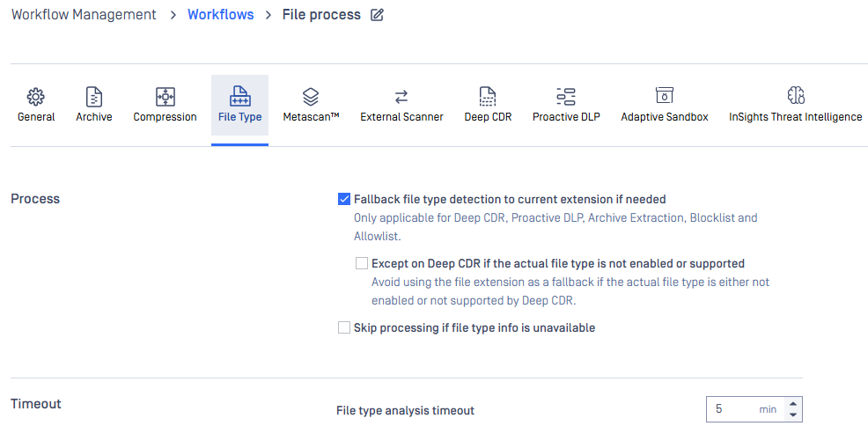
Task: Check Skip processing if file type info unavailable
Action: 344,327
